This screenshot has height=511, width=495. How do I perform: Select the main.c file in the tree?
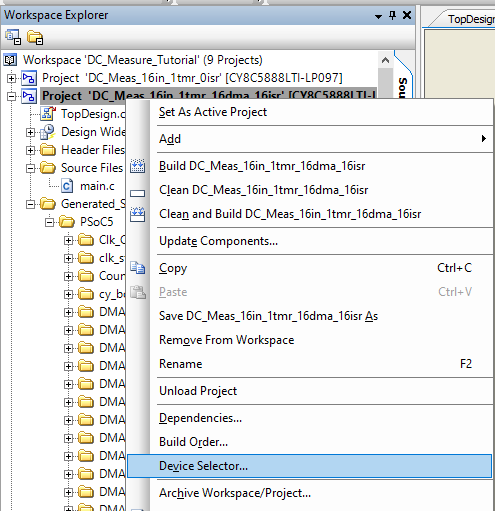coord(97,186)
